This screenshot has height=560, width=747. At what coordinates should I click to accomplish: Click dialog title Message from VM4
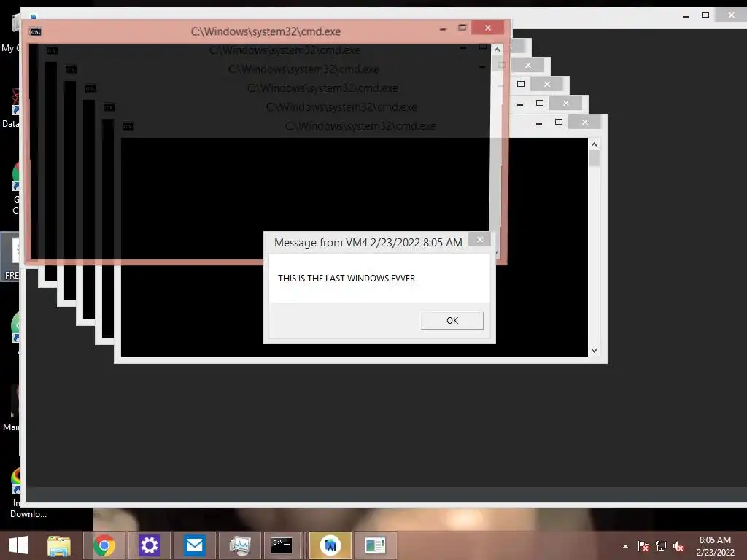click(x=368, y=242)
